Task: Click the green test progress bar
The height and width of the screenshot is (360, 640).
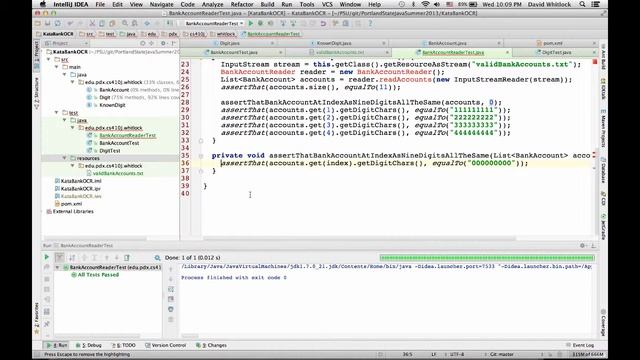Action: (487, 258)
